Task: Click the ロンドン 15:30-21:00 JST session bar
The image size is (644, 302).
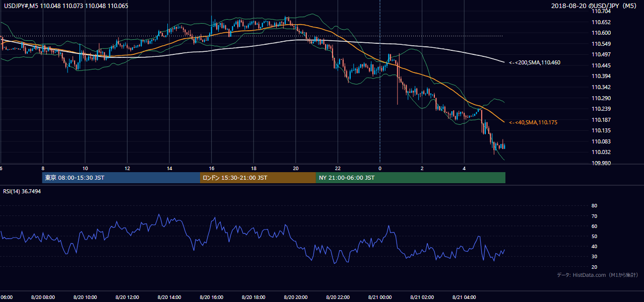Action: coord(258,178)
